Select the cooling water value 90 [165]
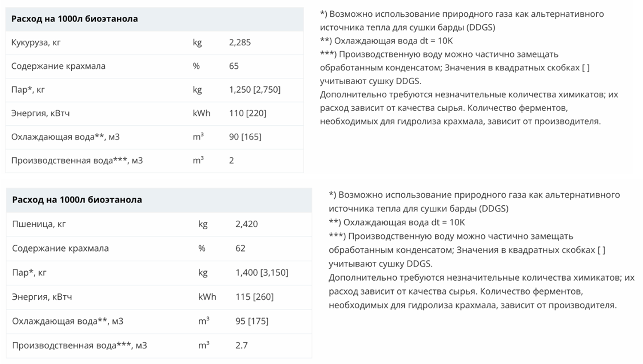 point(245,137)
